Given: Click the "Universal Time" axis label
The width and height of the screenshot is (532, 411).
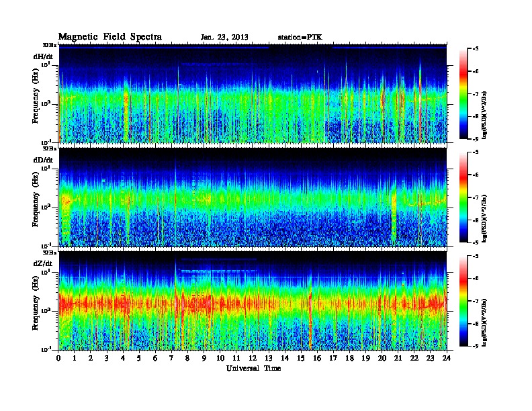Looking at the screenshot, I should pyautogui.click(x=253, y=368).
